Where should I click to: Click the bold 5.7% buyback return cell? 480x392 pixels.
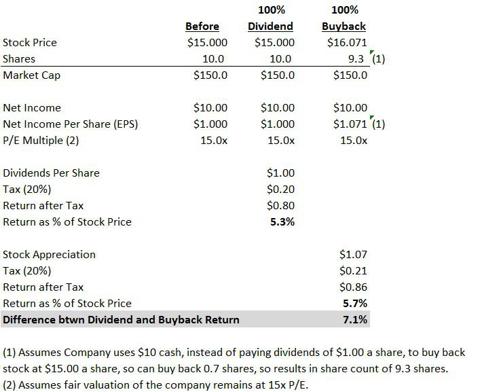355,303
